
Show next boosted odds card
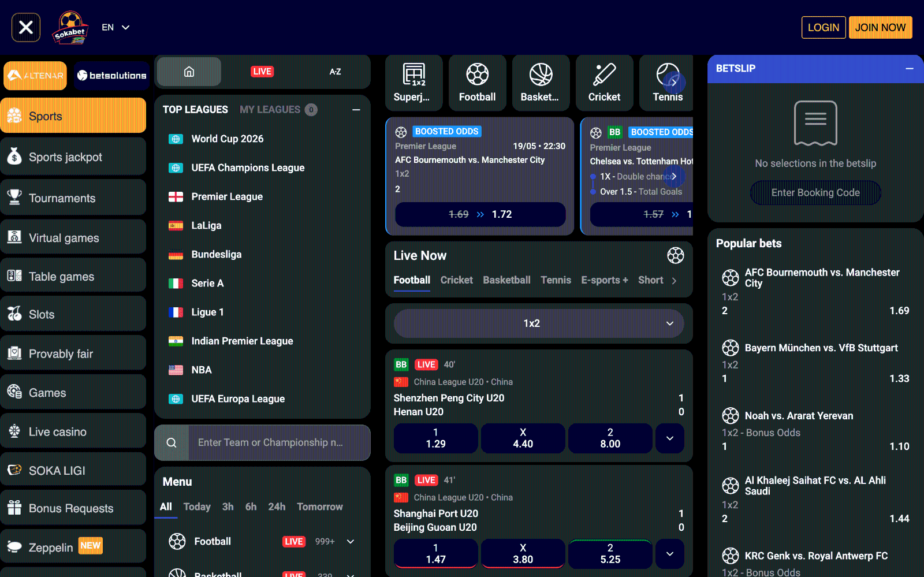[674, 176]
